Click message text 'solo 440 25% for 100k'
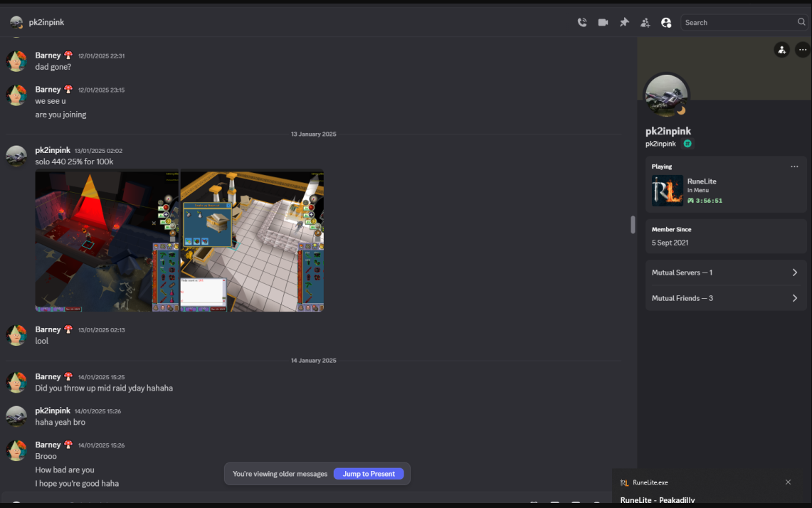Screen dimensions: 812x508 tap(74, 162)
